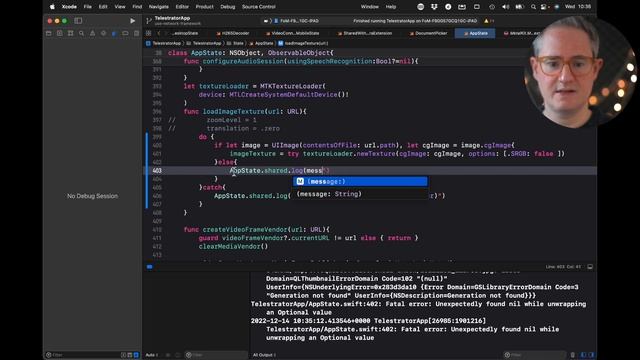Open the Navigate menu

coord(159,7)
